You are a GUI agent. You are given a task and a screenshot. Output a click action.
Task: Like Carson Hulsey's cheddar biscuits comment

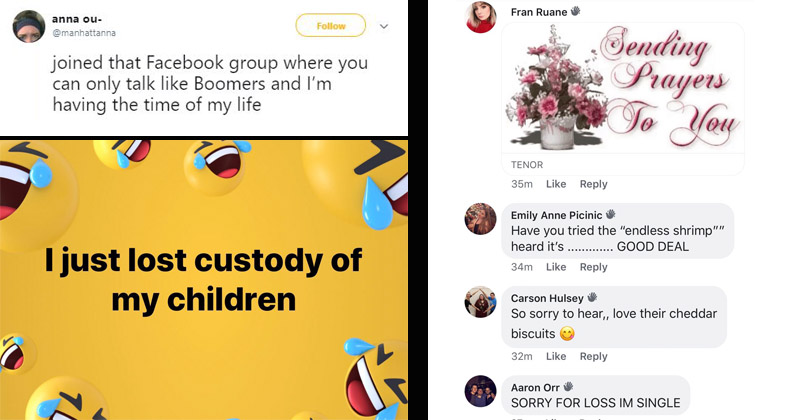click(556, 356)
